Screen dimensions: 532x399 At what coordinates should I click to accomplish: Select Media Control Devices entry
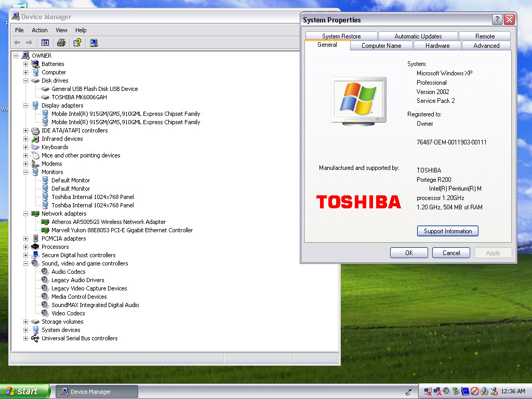point(79,297)
